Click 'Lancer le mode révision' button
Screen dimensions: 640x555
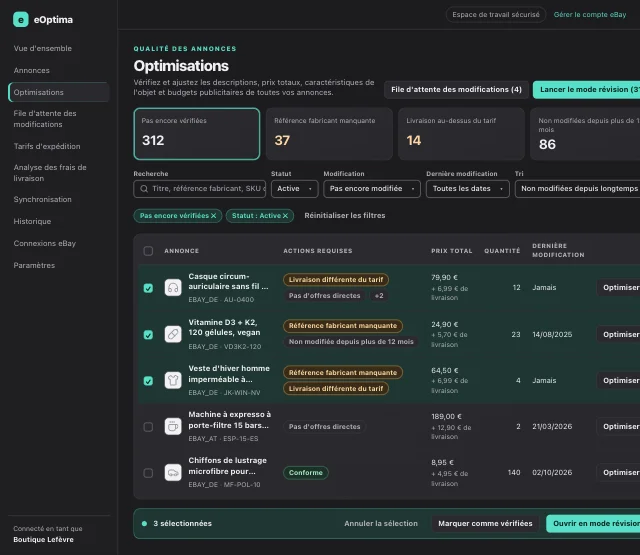pyautogui.click(x=586, y=89)
